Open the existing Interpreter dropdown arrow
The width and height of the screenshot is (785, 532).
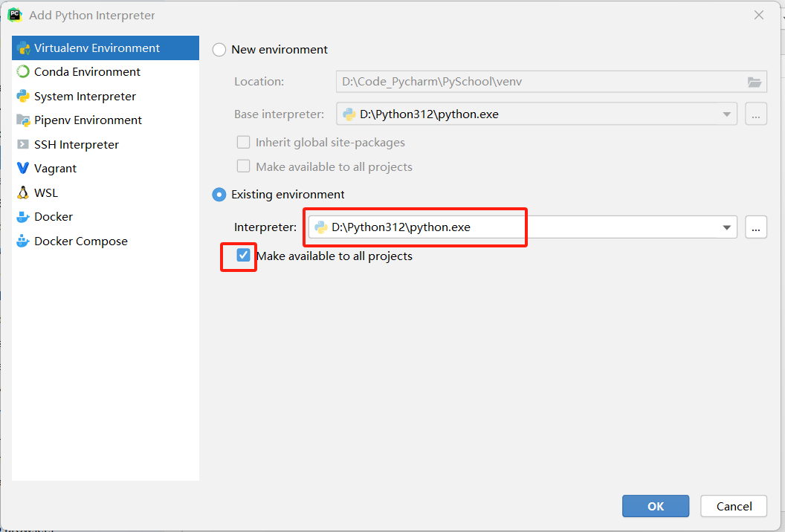(726, 228)
